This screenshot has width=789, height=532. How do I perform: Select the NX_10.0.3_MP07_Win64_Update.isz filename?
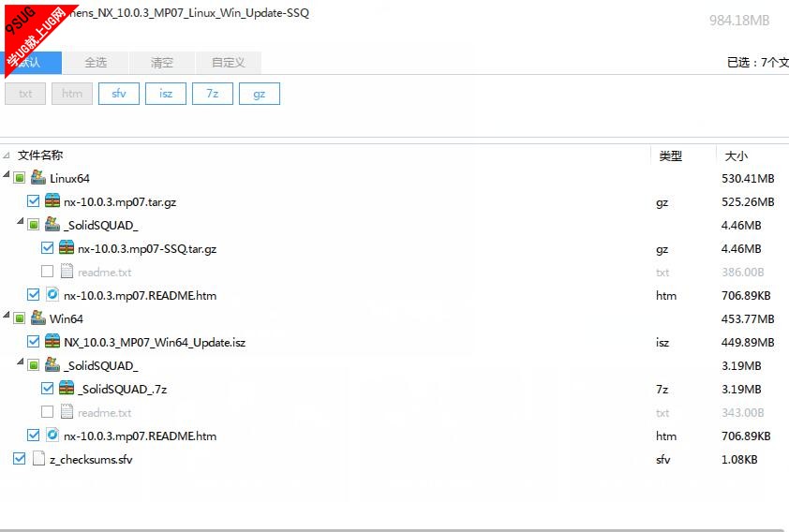point(155,343)
